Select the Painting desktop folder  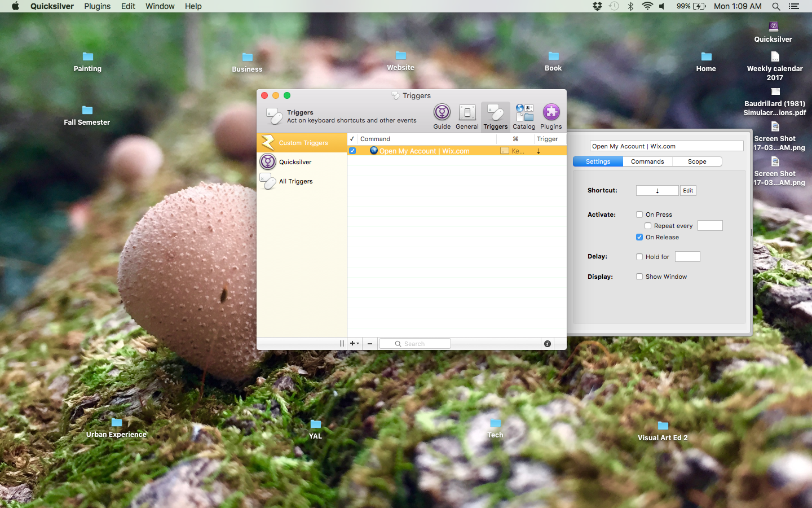pos(87,62)
